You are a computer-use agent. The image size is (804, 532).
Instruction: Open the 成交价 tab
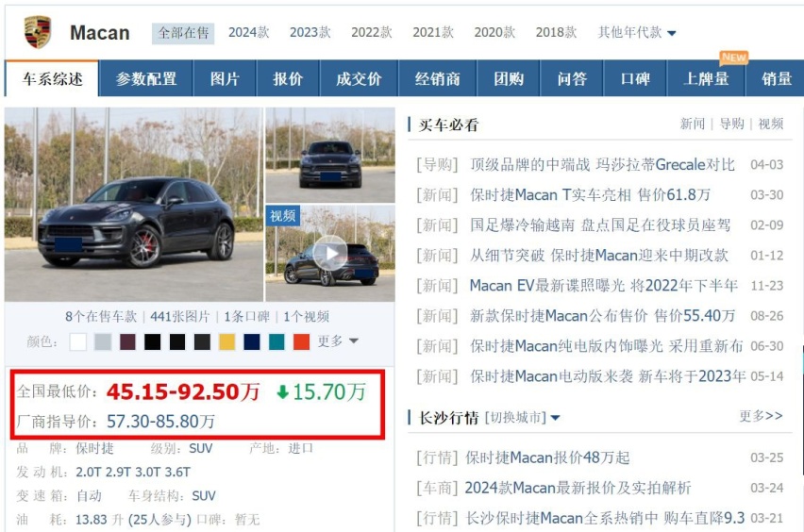tap(359, 78)
